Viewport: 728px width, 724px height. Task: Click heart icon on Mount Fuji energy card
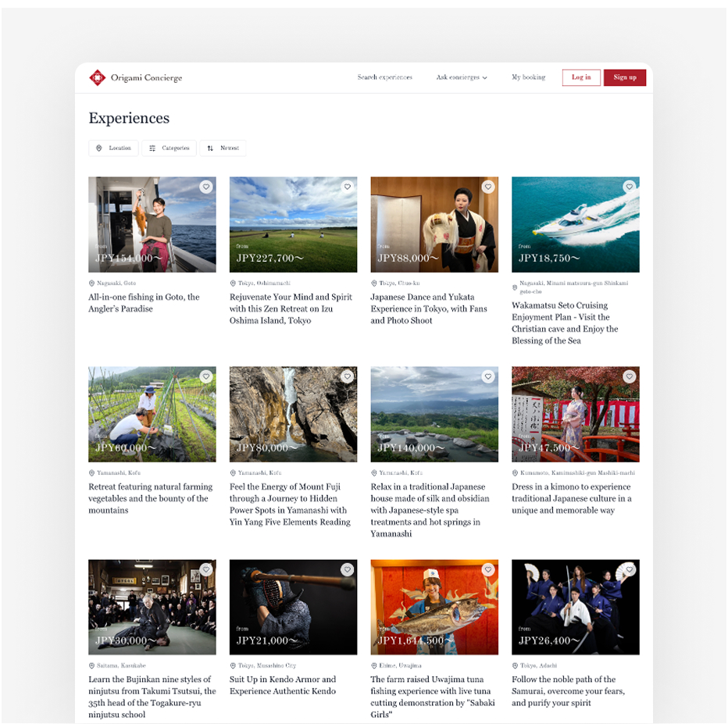click(x=347, y=376)
